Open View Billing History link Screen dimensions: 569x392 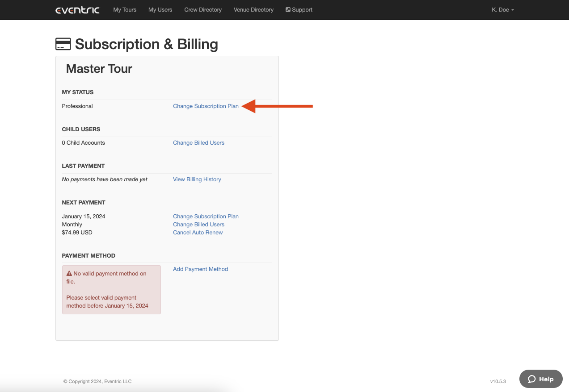click(x=197, y=179)
